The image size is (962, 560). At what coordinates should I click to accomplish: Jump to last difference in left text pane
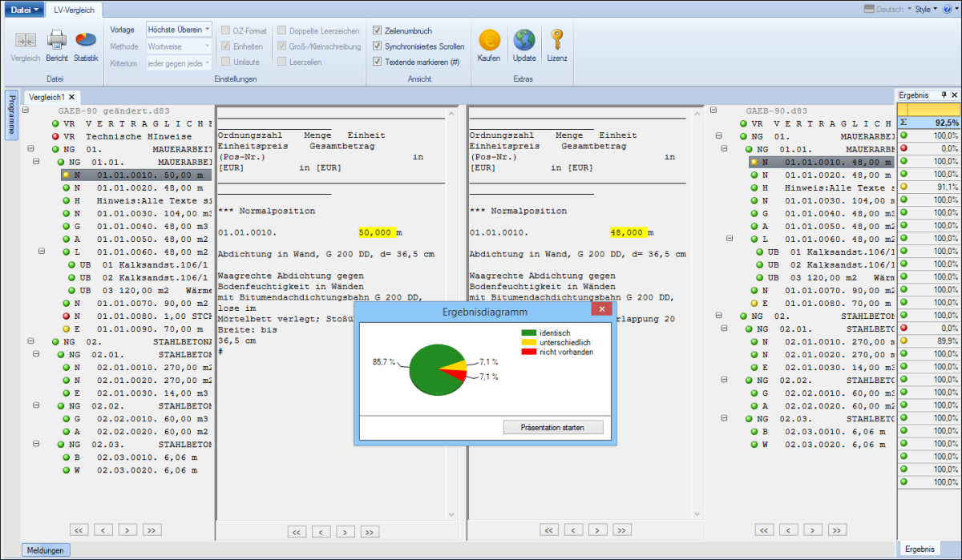(x=370, y=532)
